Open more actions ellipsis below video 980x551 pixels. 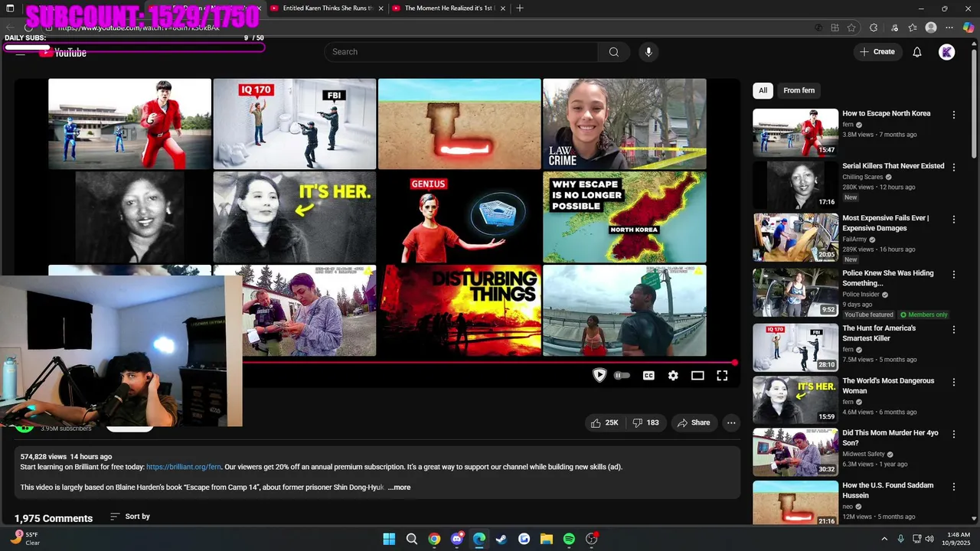tap(731, 422)
